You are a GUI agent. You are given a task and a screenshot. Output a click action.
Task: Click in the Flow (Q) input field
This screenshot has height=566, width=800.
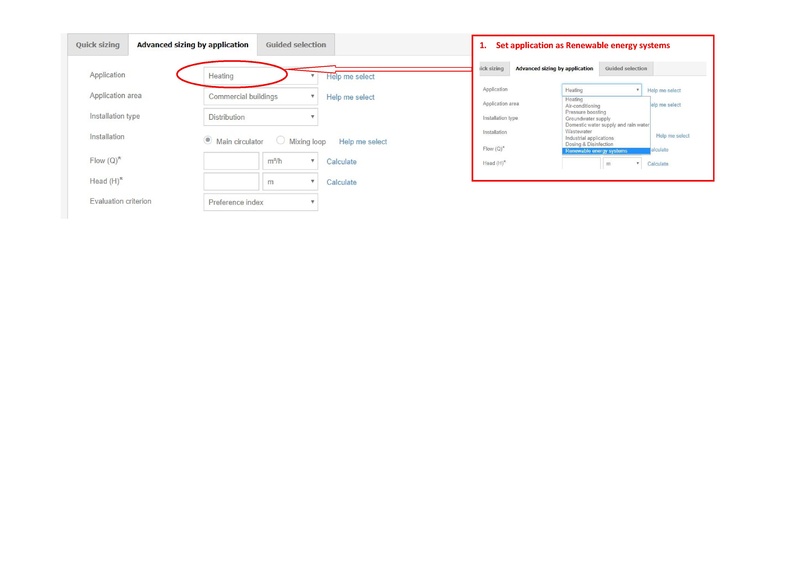(231, 161)
